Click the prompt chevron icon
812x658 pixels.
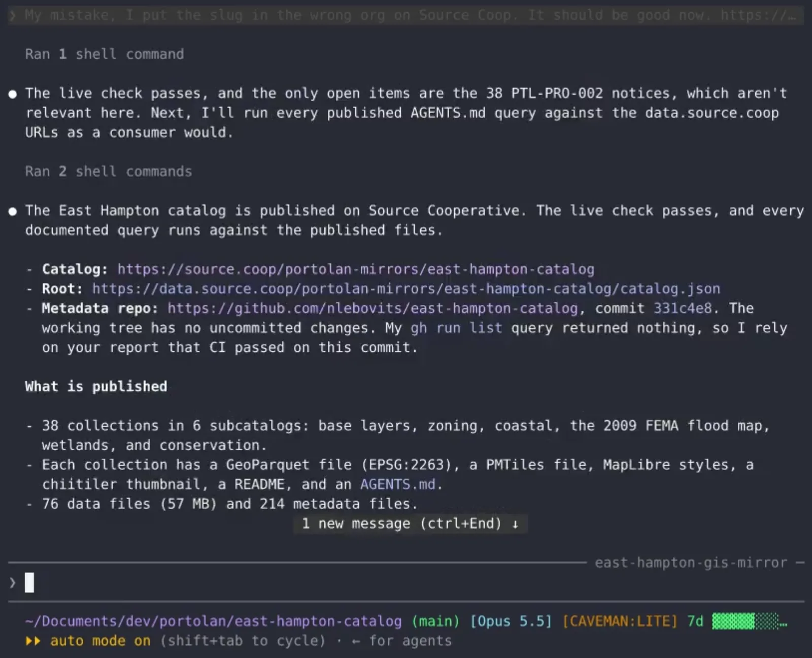click(x=13, y=582)
